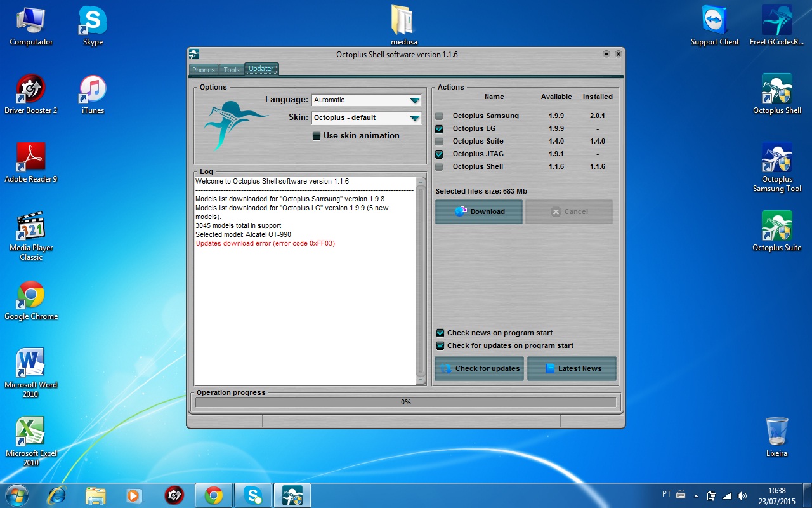
Task: Untick the Octoplus JTAG checkbox
Action: click(x=439, y=154)
